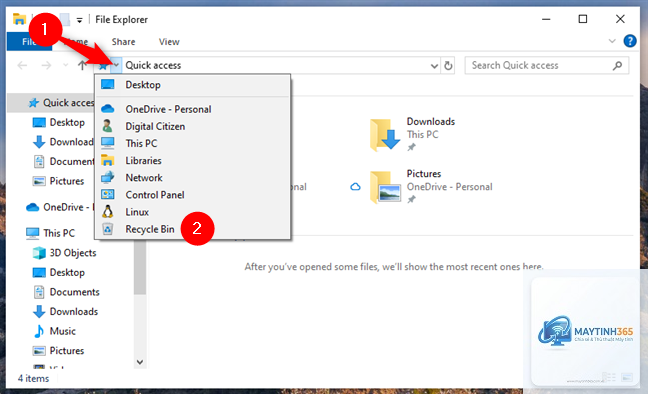Click the Quick access address text
Image resolution: width=648 pixels, height=394 pixels.
[153, 65]
